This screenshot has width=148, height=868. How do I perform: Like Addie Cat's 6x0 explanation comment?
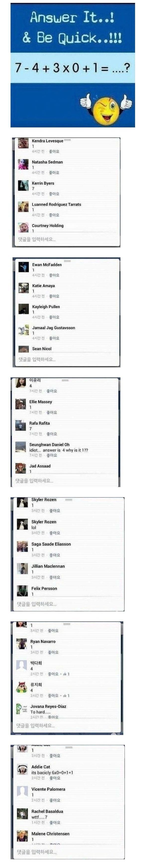(55, 778)
